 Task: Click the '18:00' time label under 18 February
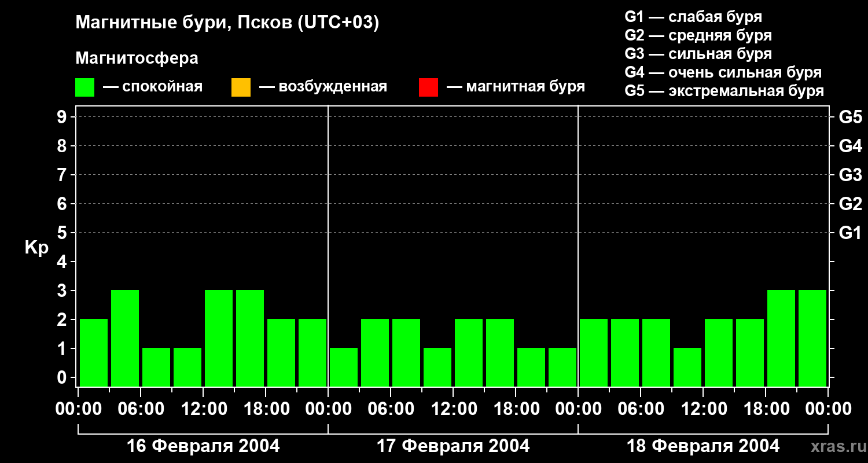(x=766, y=409)
